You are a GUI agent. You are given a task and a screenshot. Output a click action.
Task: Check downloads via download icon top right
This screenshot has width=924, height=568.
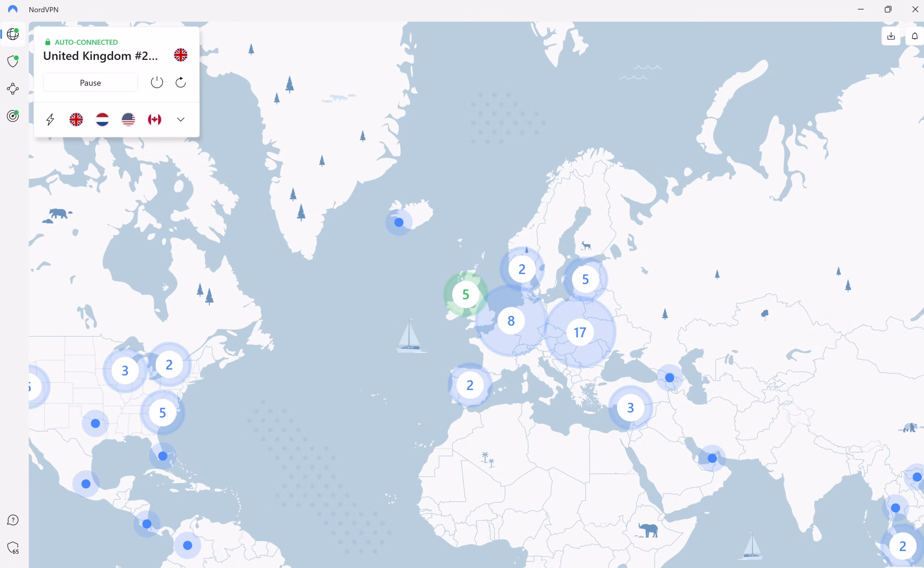(890, 36)
